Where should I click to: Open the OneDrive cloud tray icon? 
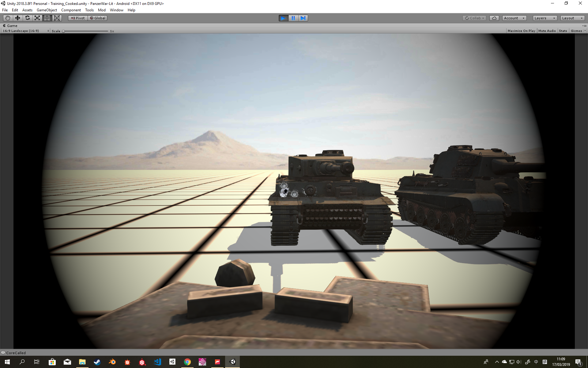tap(504, 362)
